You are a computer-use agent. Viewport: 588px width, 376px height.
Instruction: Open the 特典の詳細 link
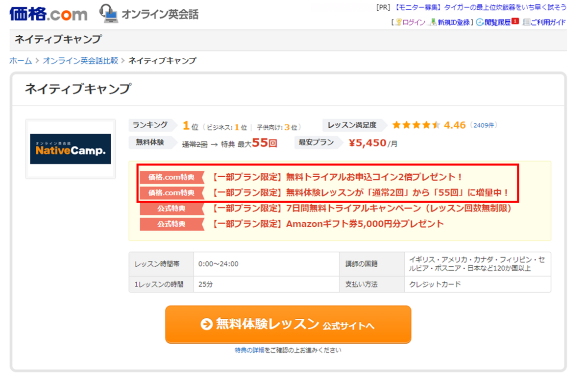[249, 350]
